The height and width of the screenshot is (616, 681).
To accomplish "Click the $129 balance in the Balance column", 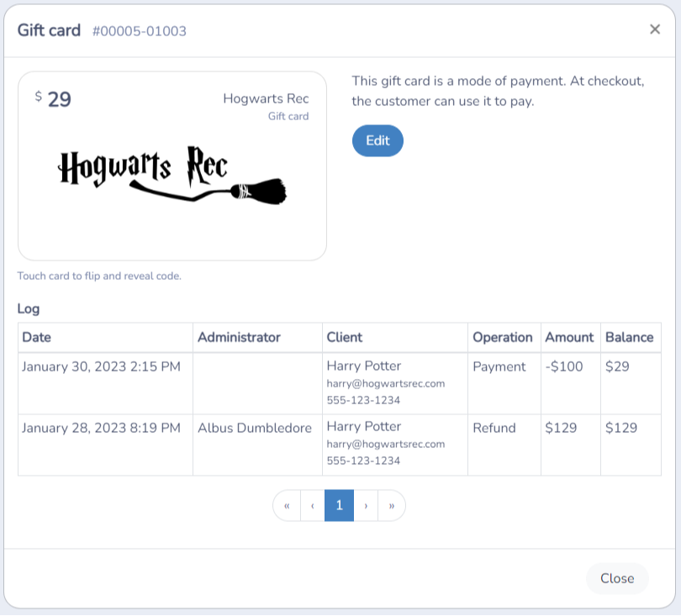I will coord(621,428).
